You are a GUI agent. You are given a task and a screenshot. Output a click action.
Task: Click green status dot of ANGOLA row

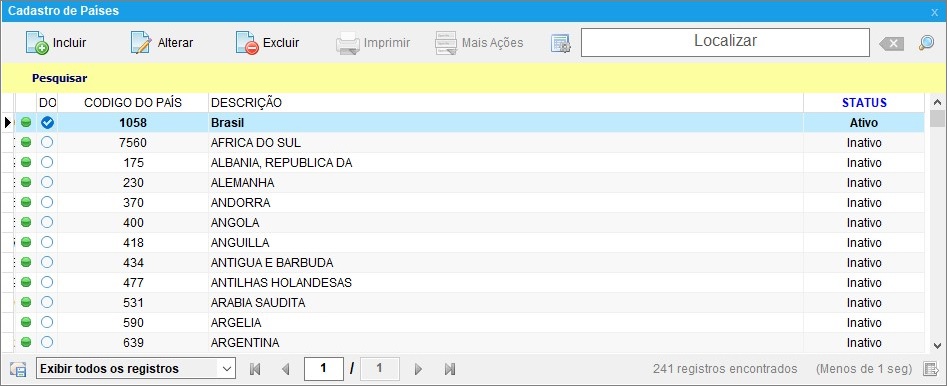pos(26,222)
